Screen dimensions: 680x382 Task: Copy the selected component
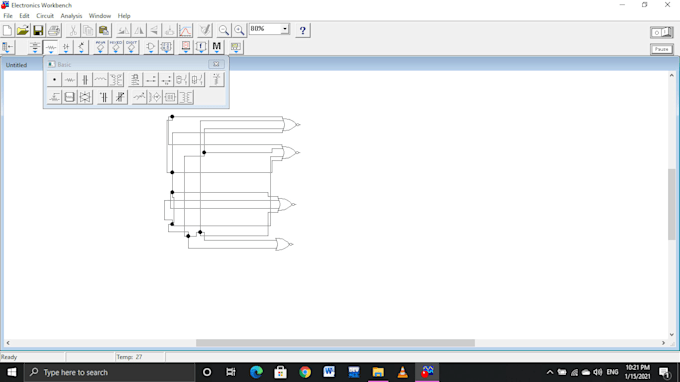[88, 30]
